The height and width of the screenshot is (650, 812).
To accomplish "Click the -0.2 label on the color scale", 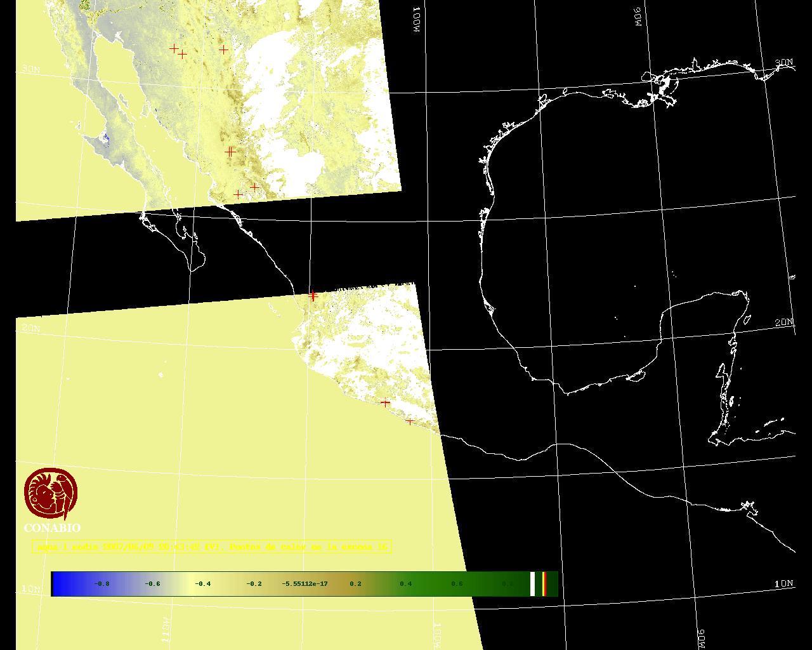I will (x=254, y=584).
